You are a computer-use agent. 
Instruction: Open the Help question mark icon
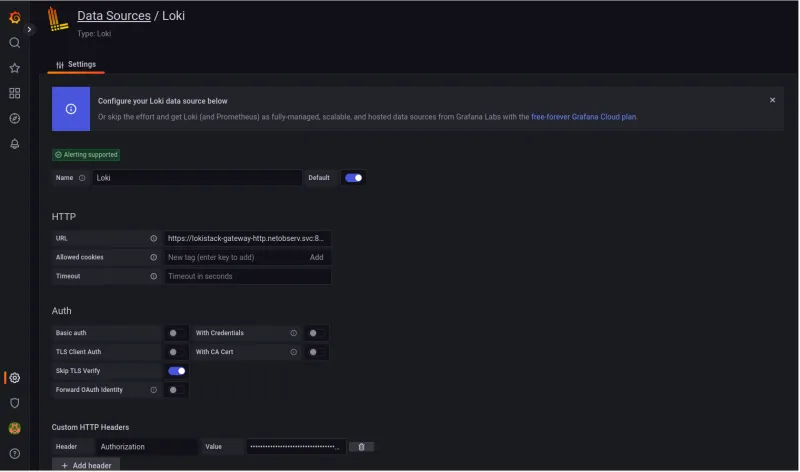tap(15, 454)
